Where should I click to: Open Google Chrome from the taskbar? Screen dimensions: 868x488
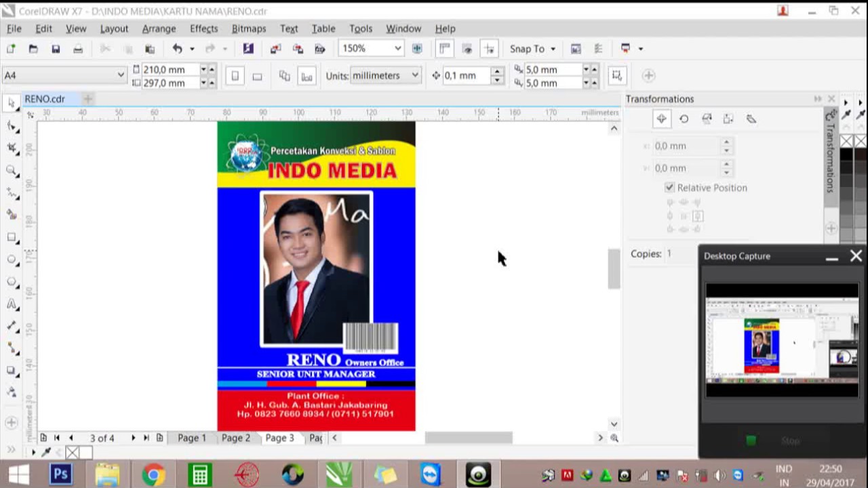pos(153,474)
